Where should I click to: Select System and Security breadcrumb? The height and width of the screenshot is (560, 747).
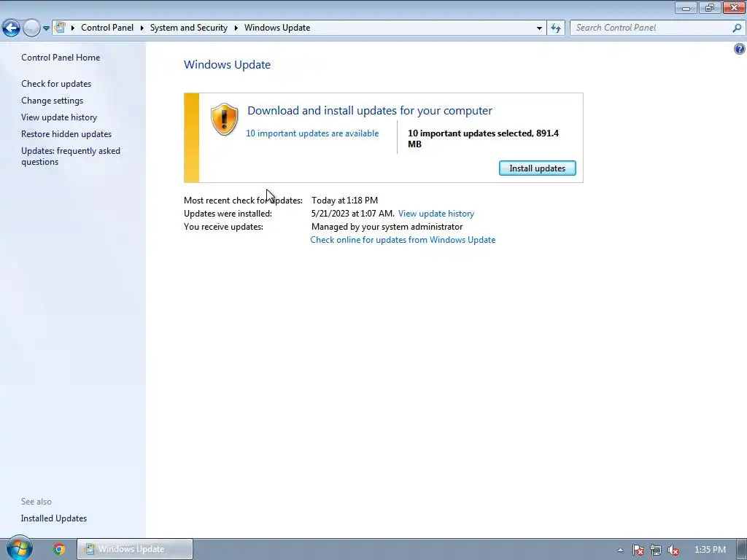(189, 28)
